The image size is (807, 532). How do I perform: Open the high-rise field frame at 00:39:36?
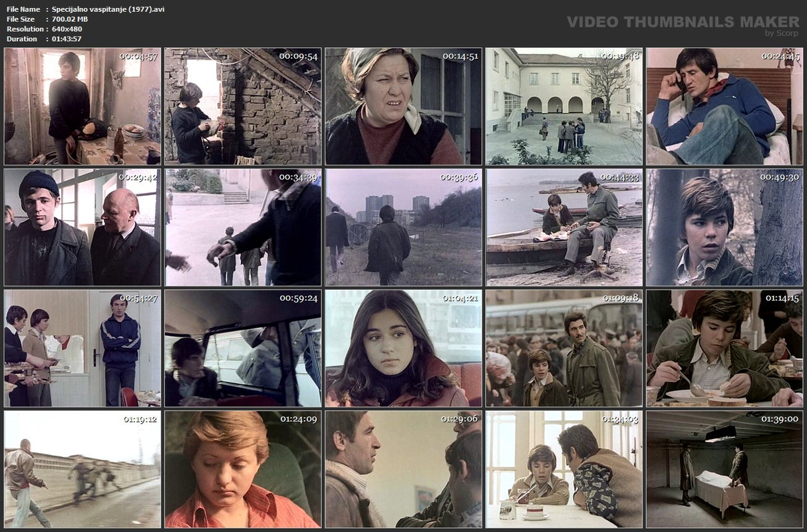pos(403,227)
